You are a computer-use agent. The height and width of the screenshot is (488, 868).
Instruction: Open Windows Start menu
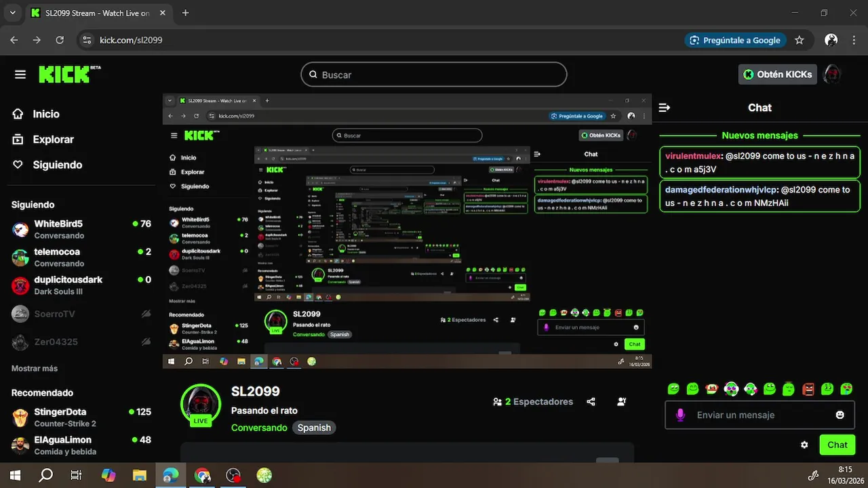15,476
